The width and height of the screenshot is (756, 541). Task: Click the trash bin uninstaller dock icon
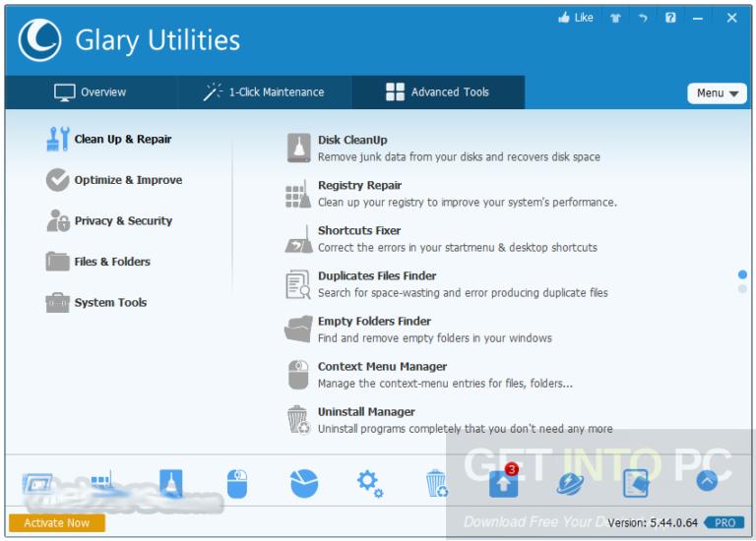tap(437, 483)
